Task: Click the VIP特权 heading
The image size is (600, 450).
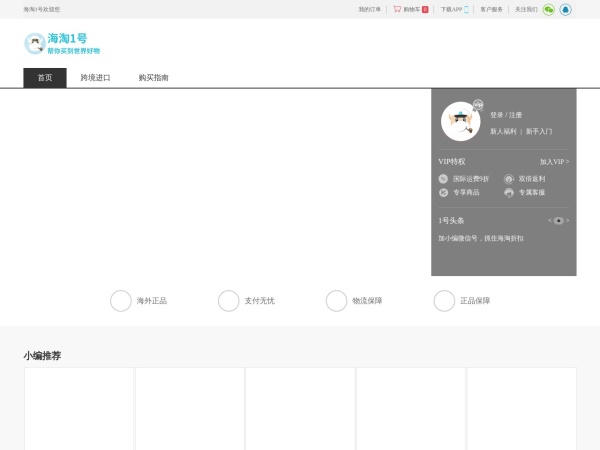Action: click(x=452, y=161)
